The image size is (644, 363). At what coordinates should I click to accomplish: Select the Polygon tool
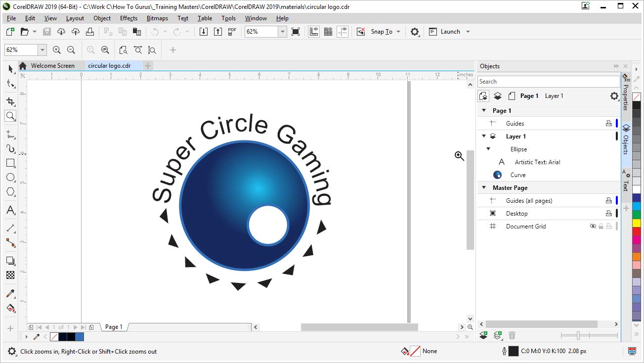10,192
